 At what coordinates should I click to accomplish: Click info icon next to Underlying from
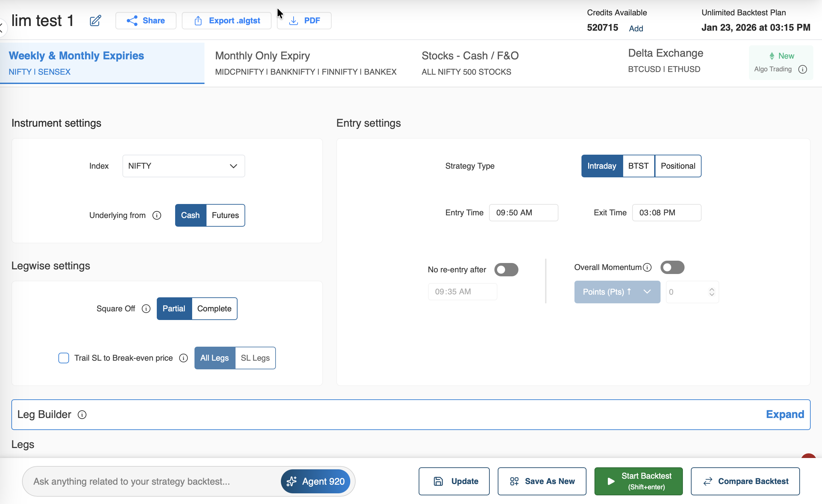point(156,215)
